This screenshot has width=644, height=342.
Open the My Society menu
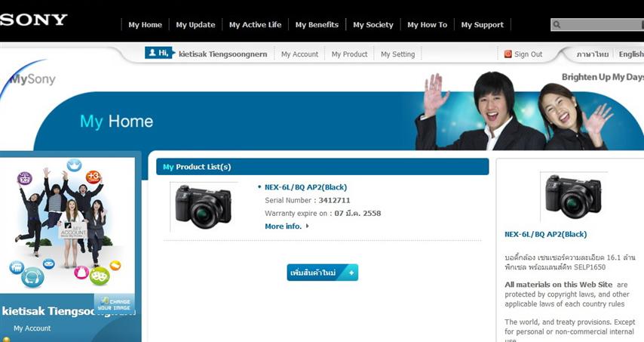pos(373,25)
